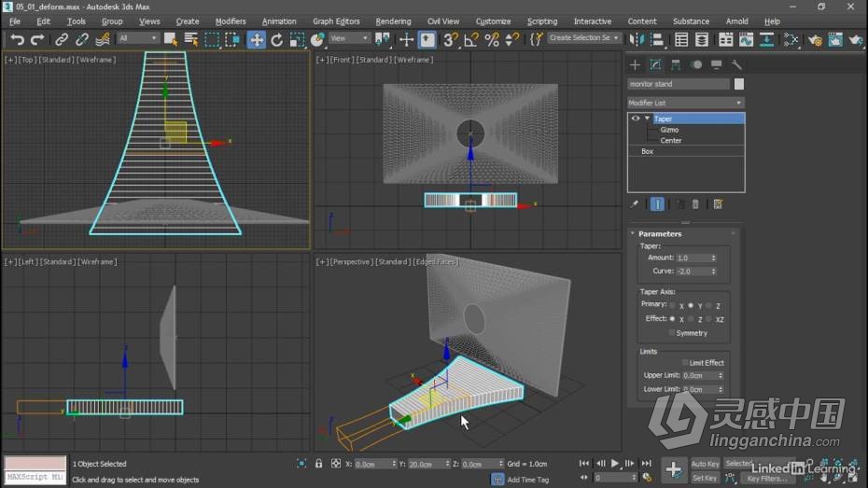
Task: Open Configure Modifier Sets icon
Action: point(718,204)
